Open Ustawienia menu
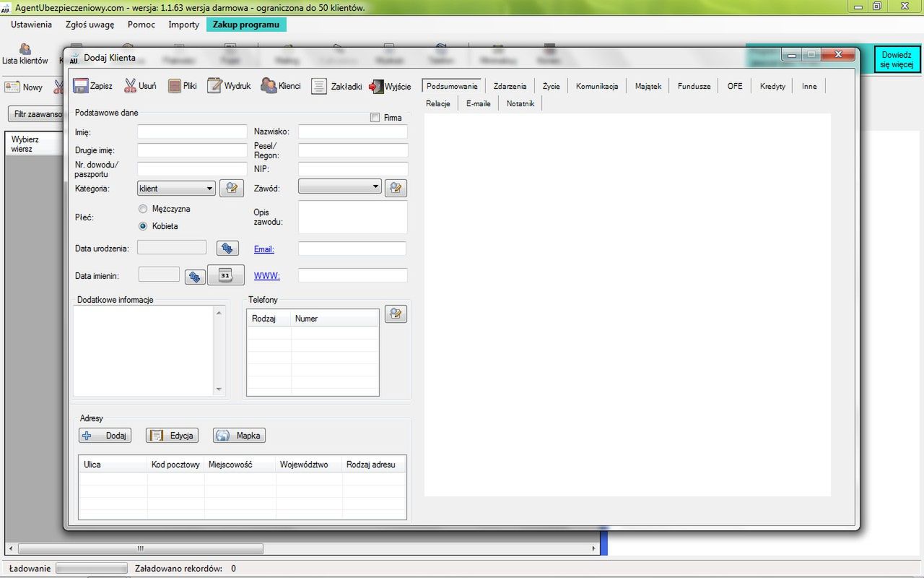924x578 pixels. [x=31, y=25]
